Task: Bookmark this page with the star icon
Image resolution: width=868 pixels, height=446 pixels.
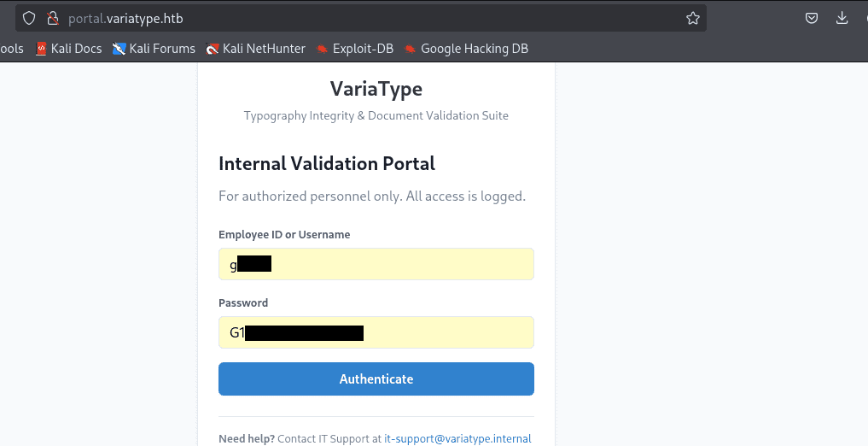Action: point(692,18)
